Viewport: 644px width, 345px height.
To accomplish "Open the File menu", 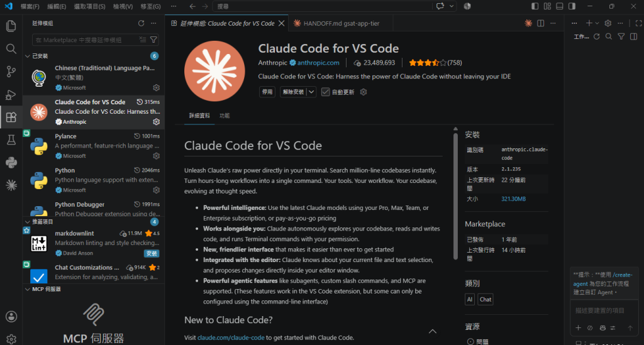I will pos(30,6).
